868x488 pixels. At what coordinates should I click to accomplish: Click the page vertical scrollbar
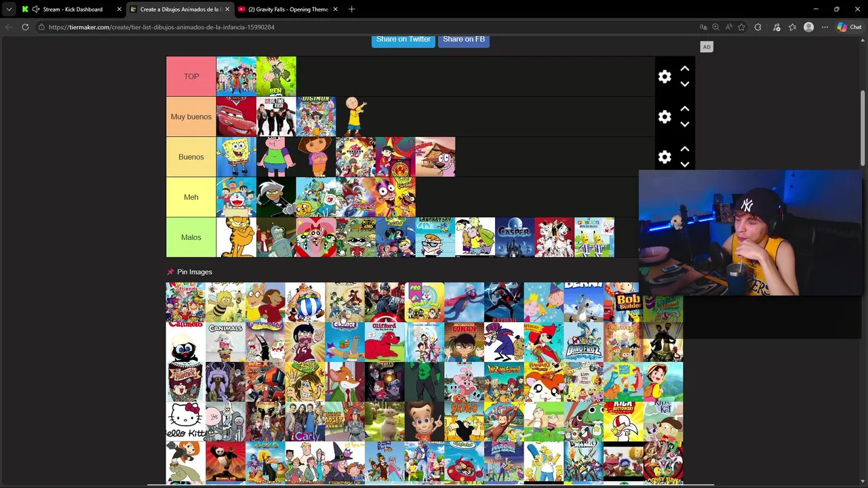pos(863,127)
